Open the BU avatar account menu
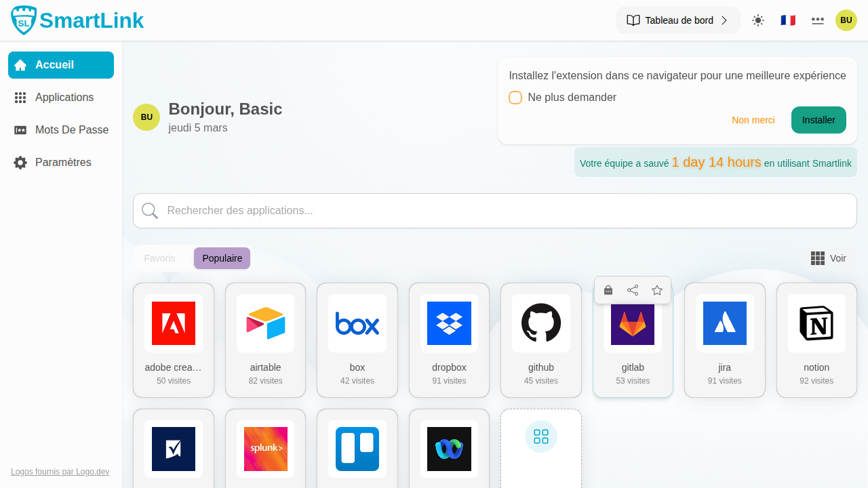The image size is (868, 488). click(x=846, y=20)
